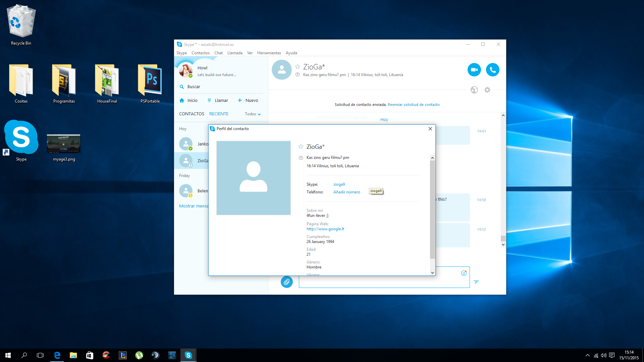Image resolution: width=644 pixels, height=362 pixels.
Task: Click ZioGa* avatar in conversation header
Action: [282, 70]
